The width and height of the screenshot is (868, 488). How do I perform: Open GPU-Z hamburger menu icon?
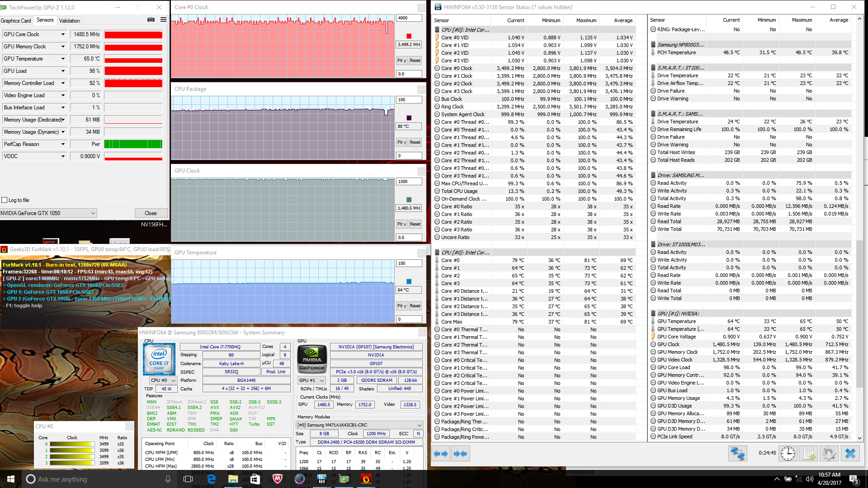(163, 20)
